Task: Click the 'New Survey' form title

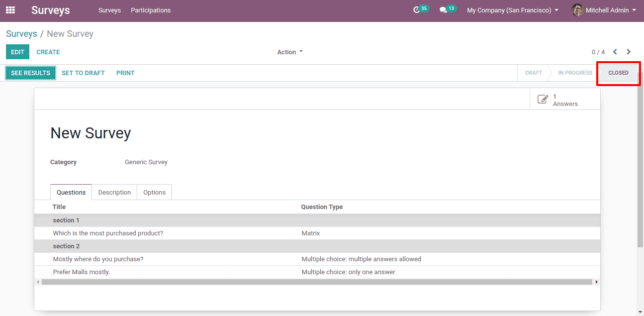Action: [91, 133]
